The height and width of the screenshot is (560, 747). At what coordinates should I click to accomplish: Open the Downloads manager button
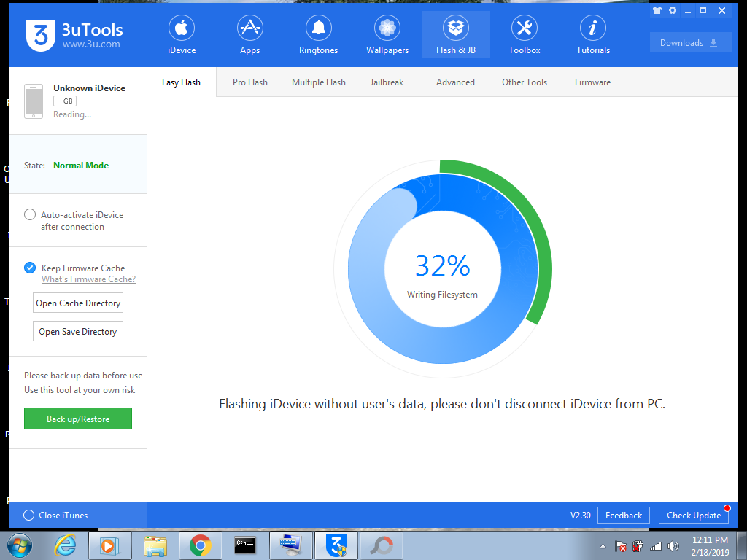691,43
